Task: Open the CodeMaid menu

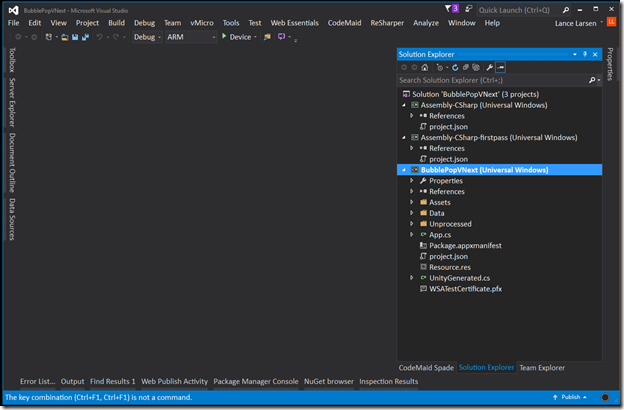Action: pyautogui.click(x=344, y=23)
